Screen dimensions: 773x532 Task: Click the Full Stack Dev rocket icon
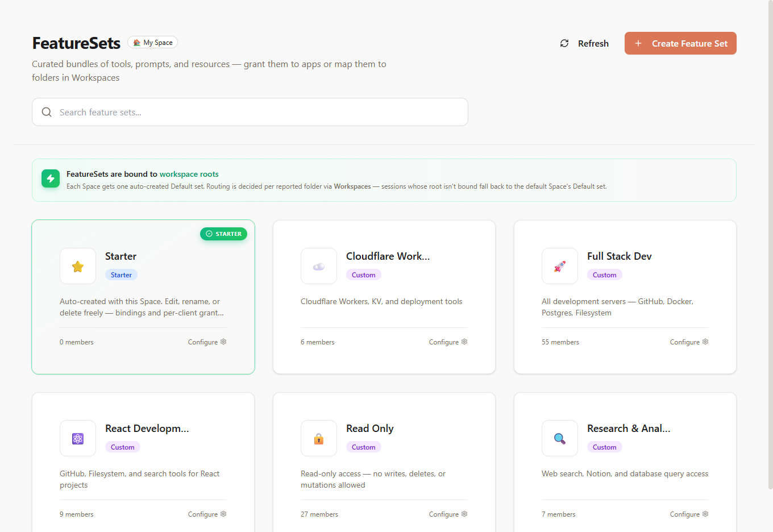click(x=560, y=266)
